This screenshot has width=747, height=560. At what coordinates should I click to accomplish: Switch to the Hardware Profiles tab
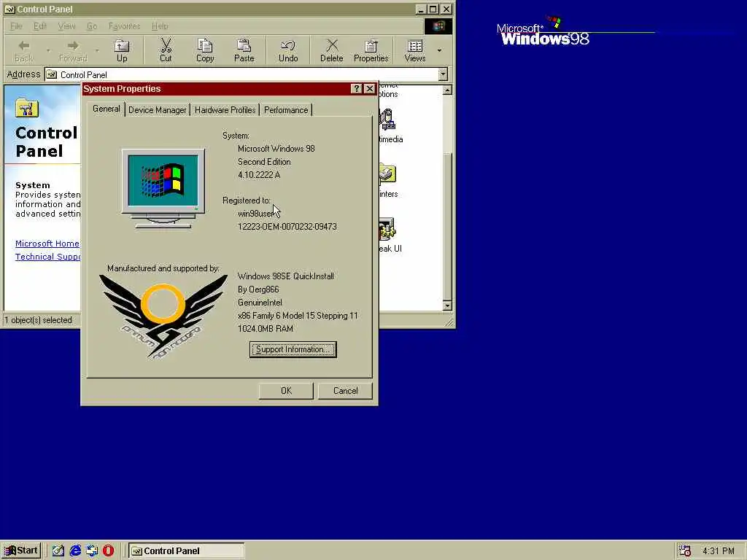pyautogui.click(x=225, y=110)
